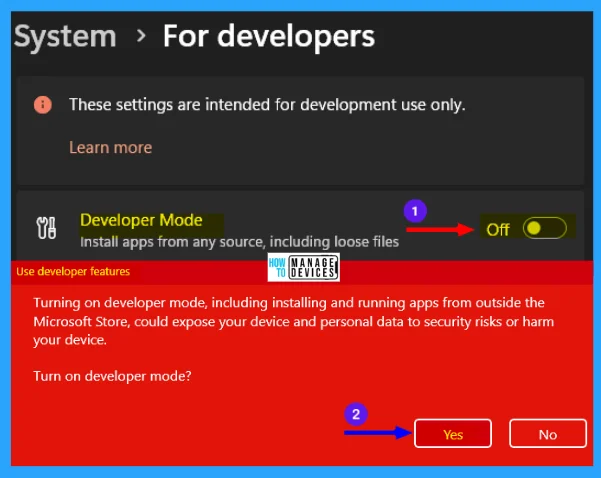Open the Learn more link
Image resolution: width=601 pixels, height=478 pixels.
click(x=110, y=148)
